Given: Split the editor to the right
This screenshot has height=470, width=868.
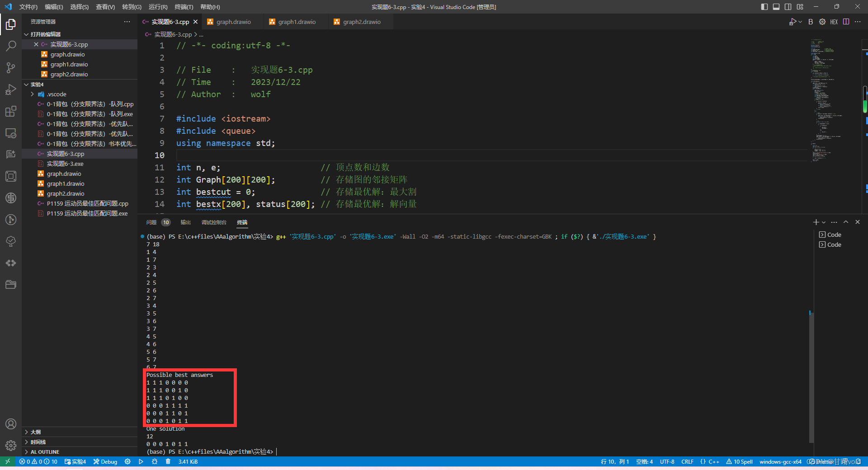Looking at the screenshot, I should point(846,22).
